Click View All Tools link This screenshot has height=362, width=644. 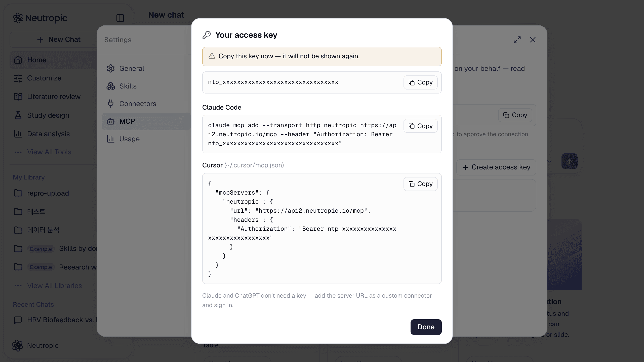(49, 152)
